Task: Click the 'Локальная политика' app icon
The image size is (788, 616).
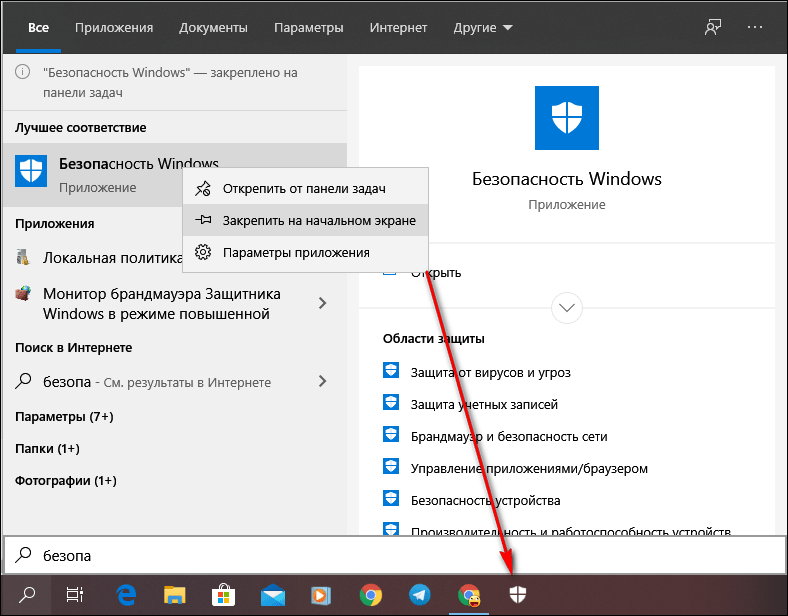Action: pyautogui.click(x=23, y=257)
